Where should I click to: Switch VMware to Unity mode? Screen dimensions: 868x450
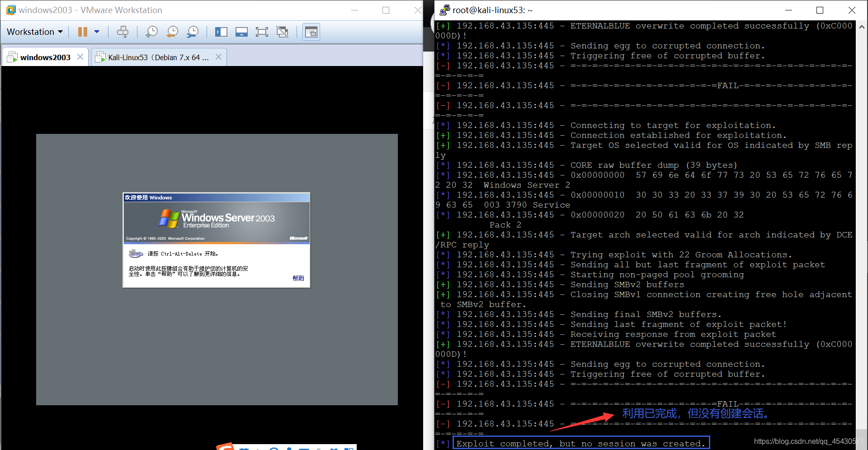[282, 32]
